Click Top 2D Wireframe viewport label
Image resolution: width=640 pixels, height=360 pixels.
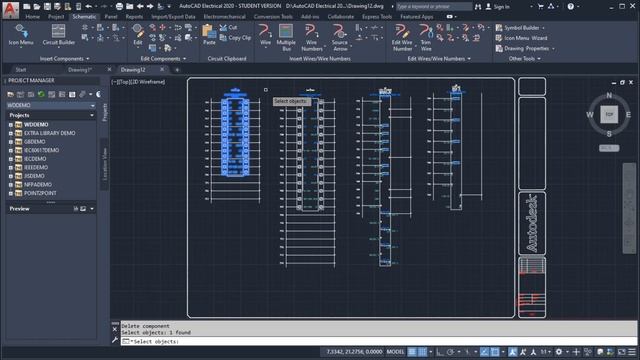pos(138,82)
